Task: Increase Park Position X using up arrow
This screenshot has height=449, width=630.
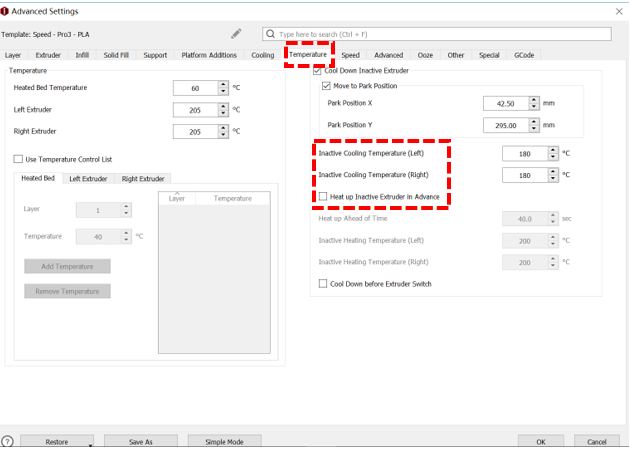Action: (534, 100)
